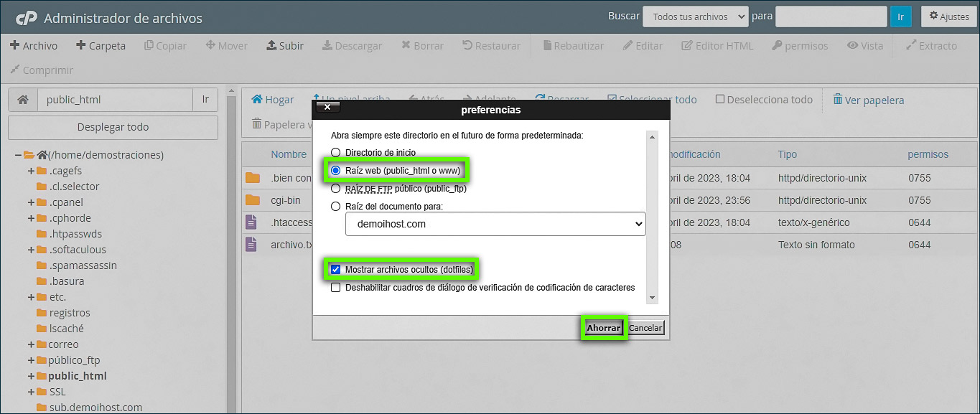Create a new folder with the Carpeta icon
This screenshot has height=414, width=980.
(x=101, y=45)
